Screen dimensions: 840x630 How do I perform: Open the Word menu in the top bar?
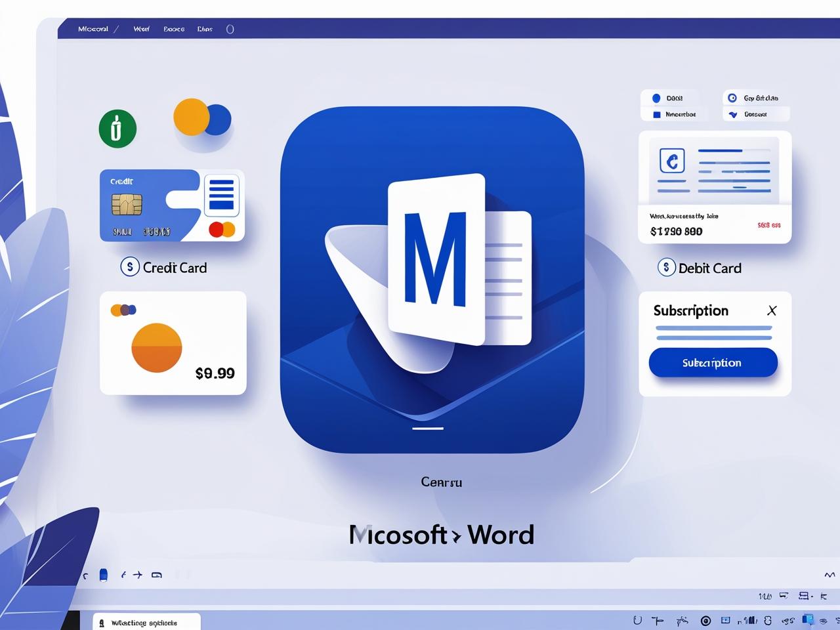[x=141, y=29]
